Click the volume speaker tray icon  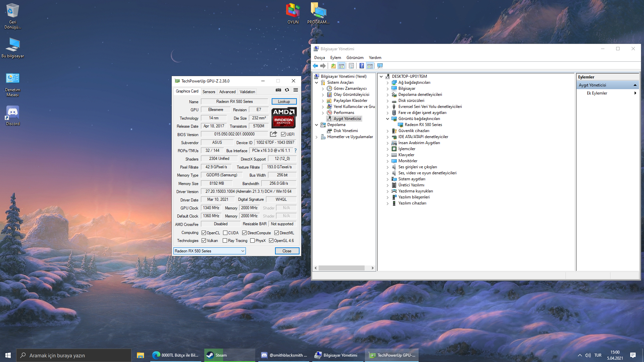(588, 355)
